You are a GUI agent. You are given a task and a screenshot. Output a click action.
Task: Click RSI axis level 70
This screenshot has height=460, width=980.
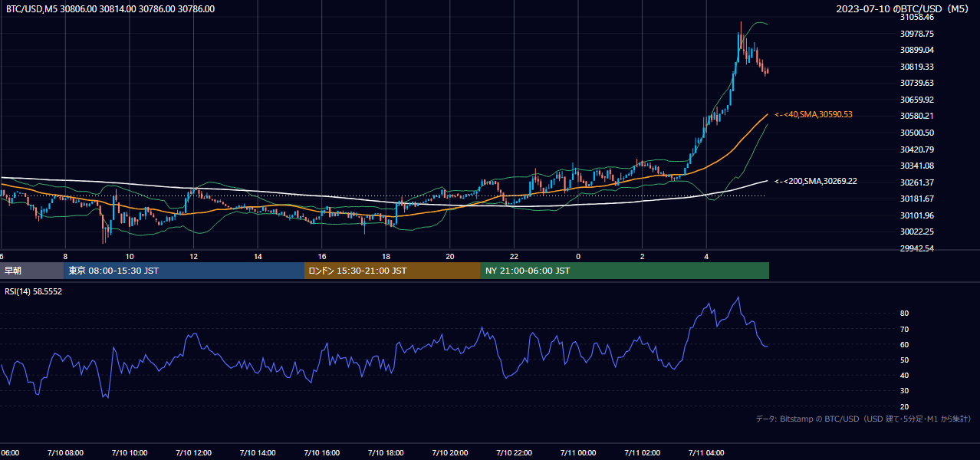point(905,329)
